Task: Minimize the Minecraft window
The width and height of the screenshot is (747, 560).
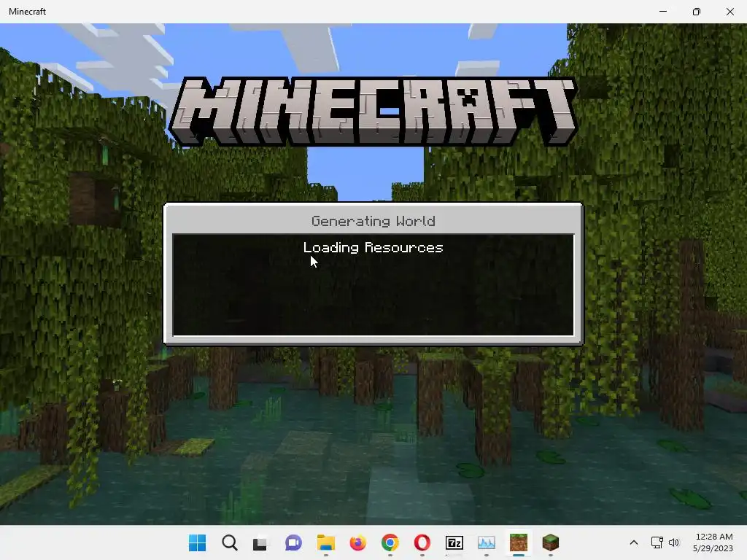Action: click(662, 12)
